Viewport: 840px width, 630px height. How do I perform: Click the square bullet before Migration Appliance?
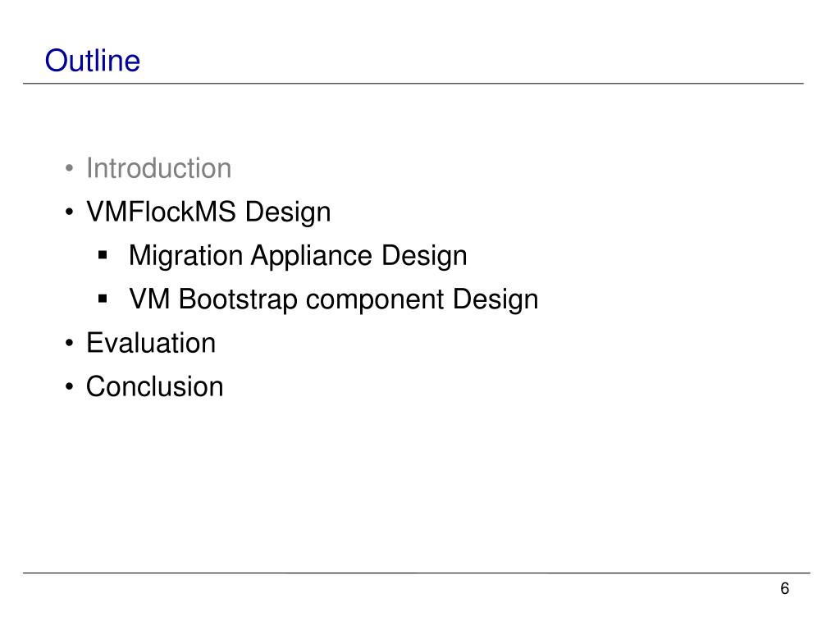103,256
